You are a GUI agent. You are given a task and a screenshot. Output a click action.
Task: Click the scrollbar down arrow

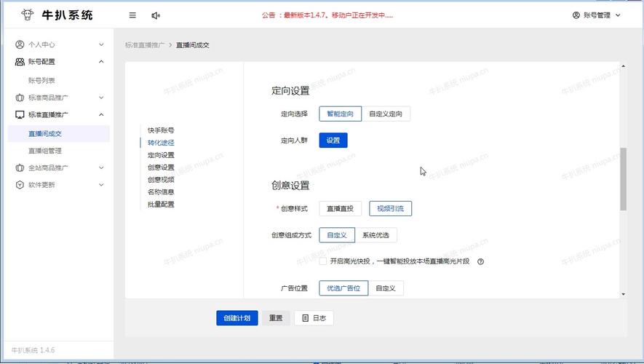pos(623,294)
